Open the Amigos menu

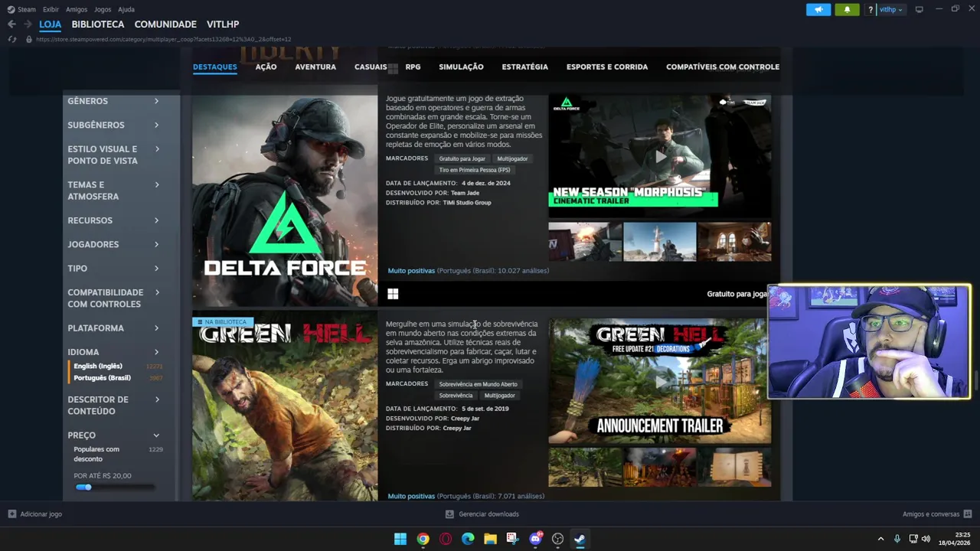[77, 9]
